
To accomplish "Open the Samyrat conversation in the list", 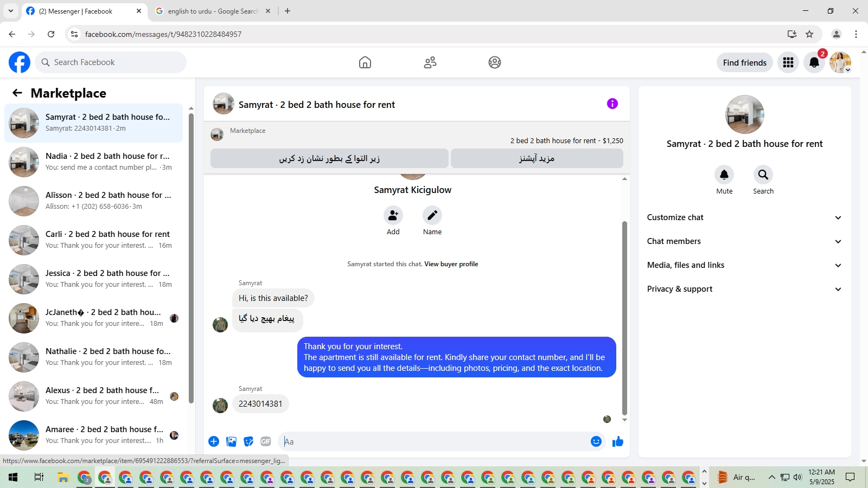I will (x=93, y=123).
